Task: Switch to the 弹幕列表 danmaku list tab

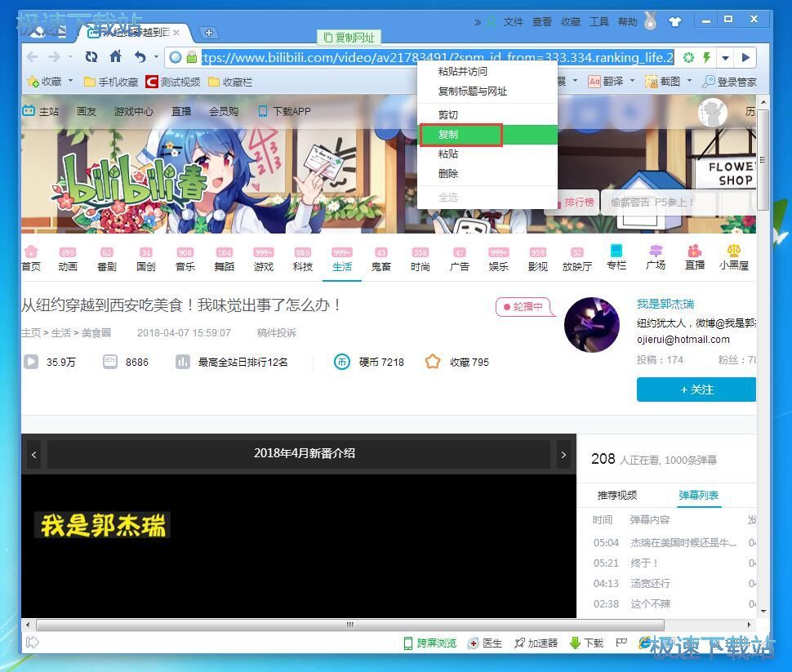Action: click(697, 495)
